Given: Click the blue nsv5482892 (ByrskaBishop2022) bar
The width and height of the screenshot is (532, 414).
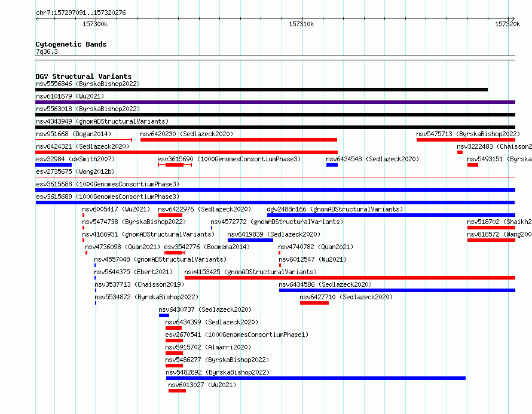Looking at the screenshot, I should pos(316,378).
